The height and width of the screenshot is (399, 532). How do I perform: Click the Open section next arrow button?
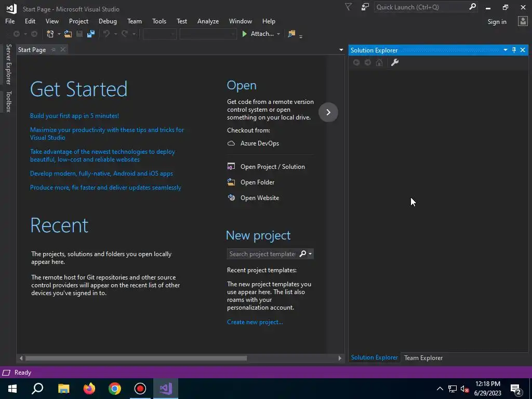coord(328,112)
